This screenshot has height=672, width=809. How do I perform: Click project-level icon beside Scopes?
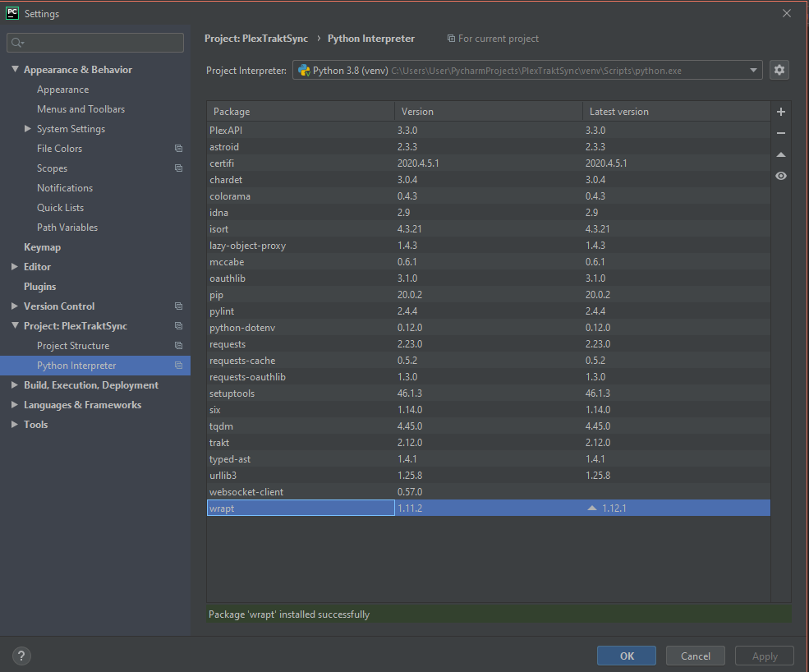point(178,168)
